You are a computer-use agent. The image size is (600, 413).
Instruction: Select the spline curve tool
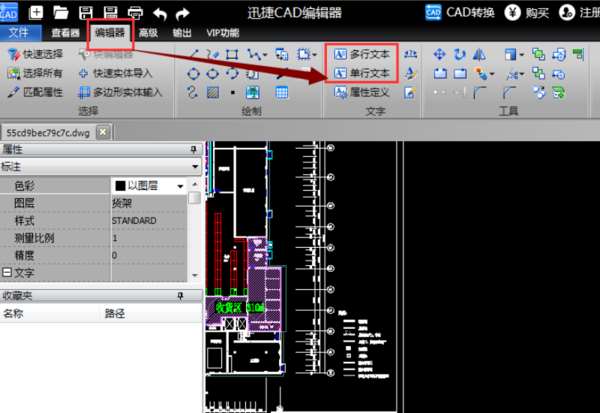pos(193,92)
